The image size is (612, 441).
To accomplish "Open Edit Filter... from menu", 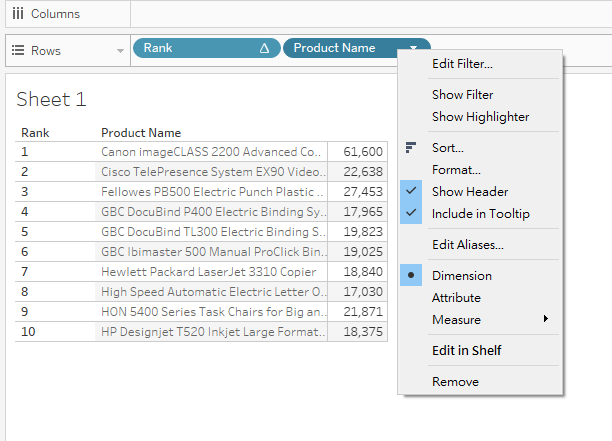I will [x=462, y=64].
